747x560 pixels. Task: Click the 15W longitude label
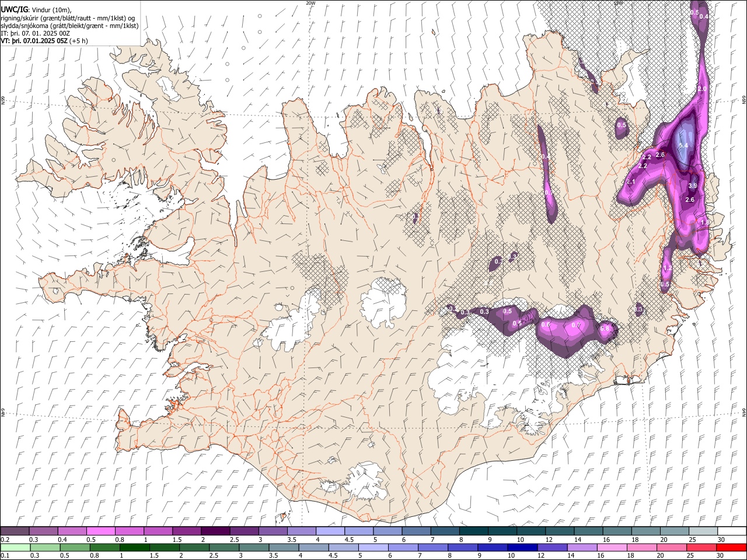click(x=618, y=3)
